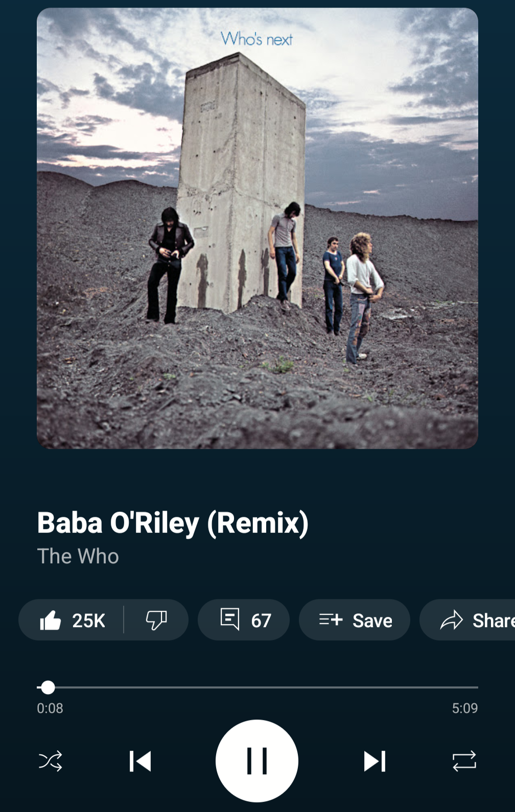Screen dimensions: 515x812
Task: Tap the 0:08 elapsed time label
Action: tap(50, 708)
